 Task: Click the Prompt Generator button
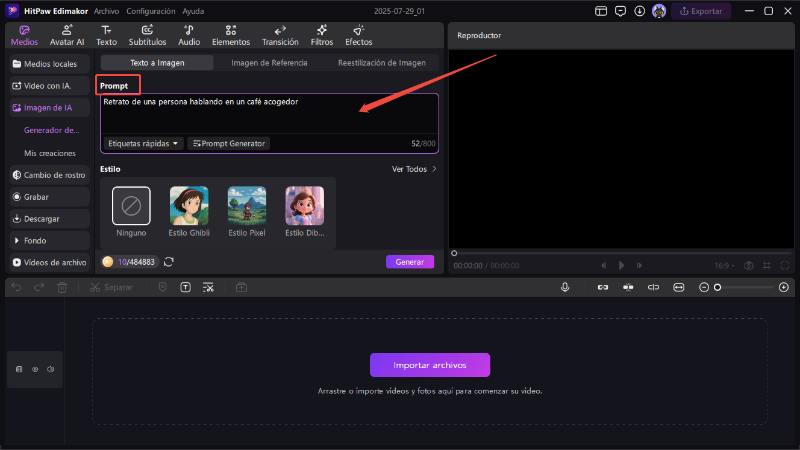point(229,143)
